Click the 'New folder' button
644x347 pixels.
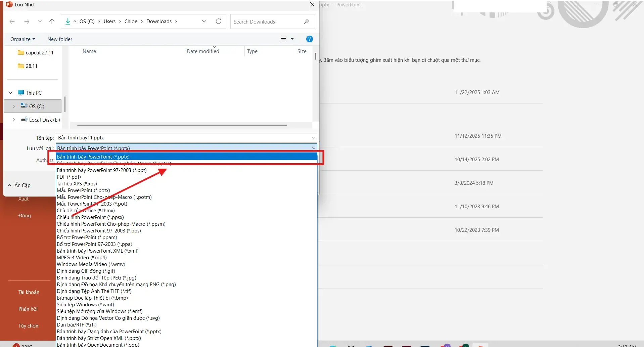59,39
